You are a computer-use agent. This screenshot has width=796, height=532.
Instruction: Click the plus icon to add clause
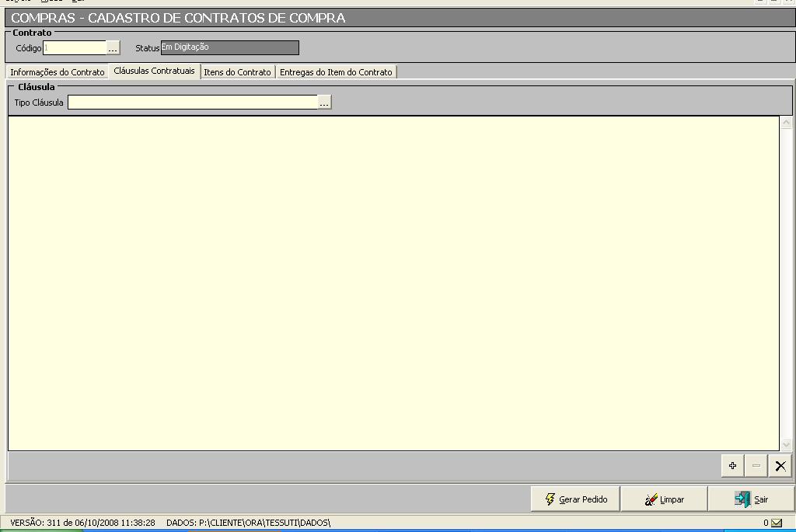pyautogui.click(x=732, y=466)
